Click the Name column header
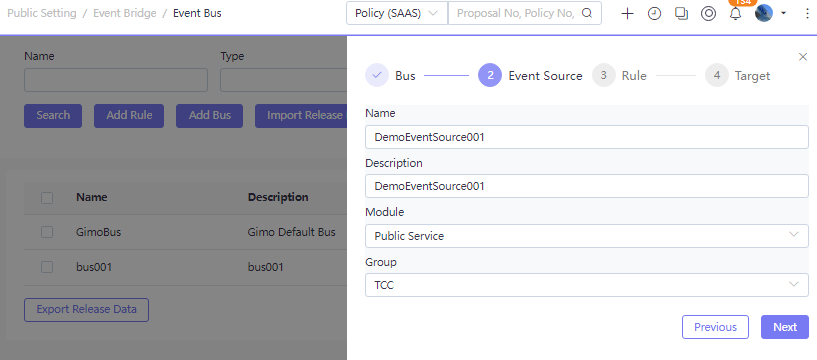Image resolution: width=817 pixels, height=360 pixels. [x=92, y=197]
